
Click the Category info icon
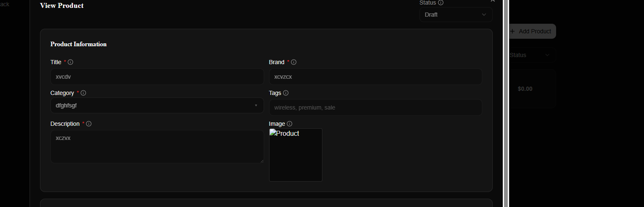point(83,93)
